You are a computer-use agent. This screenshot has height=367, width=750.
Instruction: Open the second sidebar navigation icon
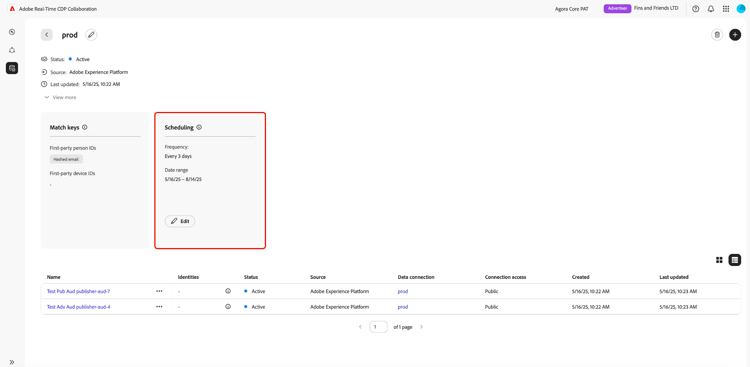(12, 50)
